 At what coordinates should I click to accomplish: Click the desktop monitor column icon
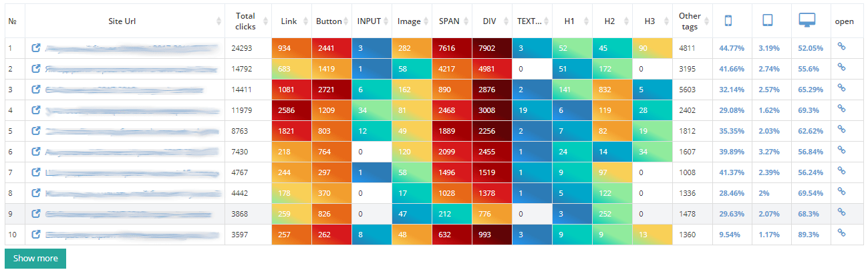pyautogui.click(x=807, y=21)
